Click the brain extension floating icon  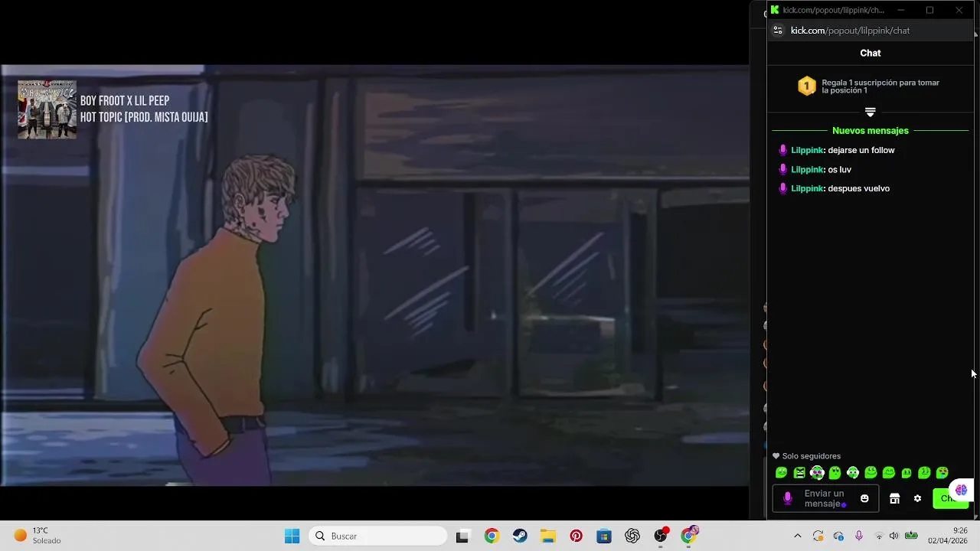click(961, 490)
